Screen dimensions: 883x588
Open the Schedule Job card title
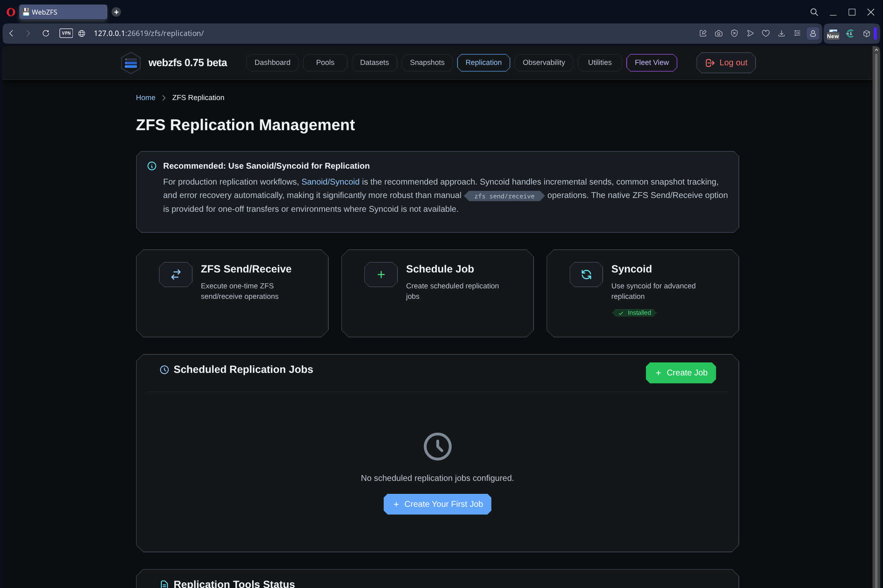(x=440, y=269)
